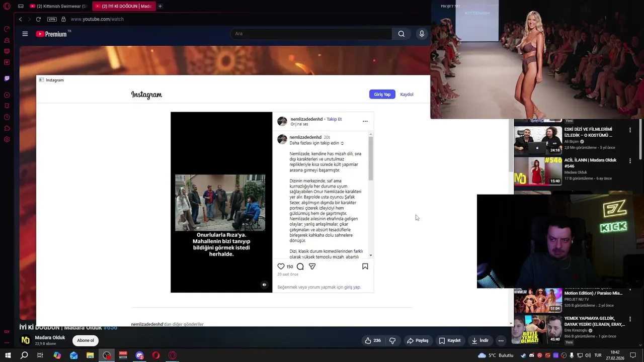
Task: Expand YouTube hamburger guide menu
Action: coord(25,34)
